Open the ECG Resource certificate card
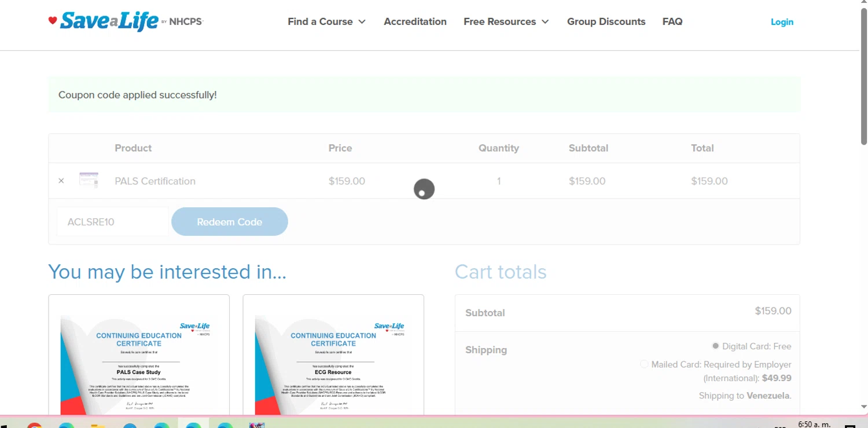The image size is (868, 428). [x=333, y=355]
